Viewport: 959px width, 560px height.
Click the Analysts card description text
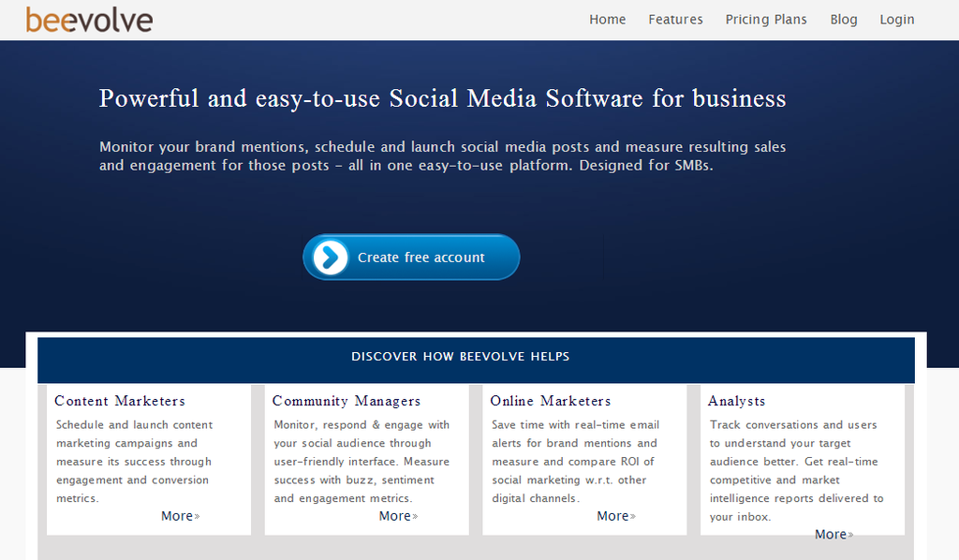point(796,470)
